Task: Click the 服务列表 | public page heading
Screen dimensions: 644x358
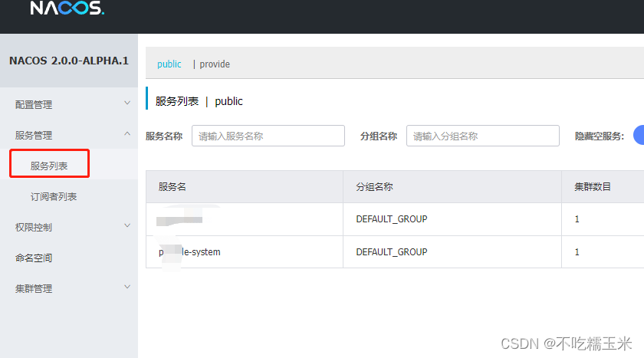Action: [199, 101]
